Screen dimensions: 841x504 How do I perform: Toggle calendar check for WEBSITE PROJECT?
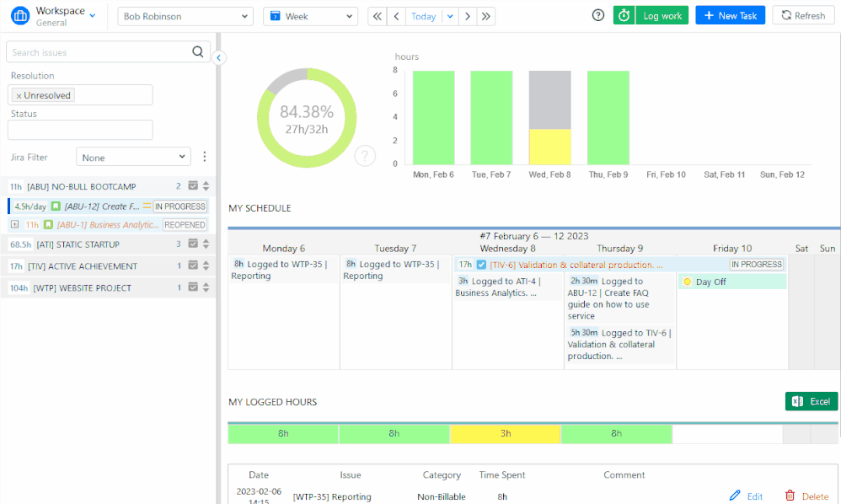coord(193,287)
